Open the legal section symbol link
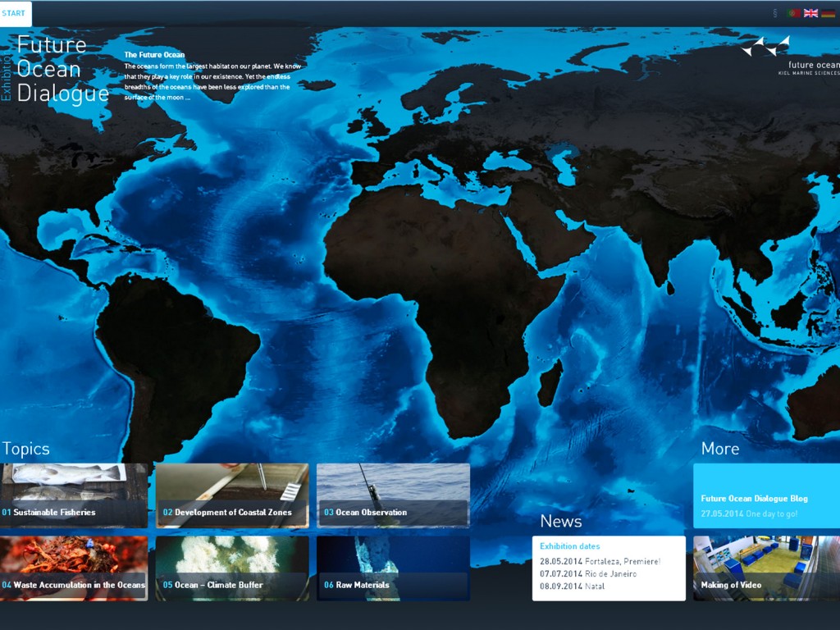 (x=774, y=13)
